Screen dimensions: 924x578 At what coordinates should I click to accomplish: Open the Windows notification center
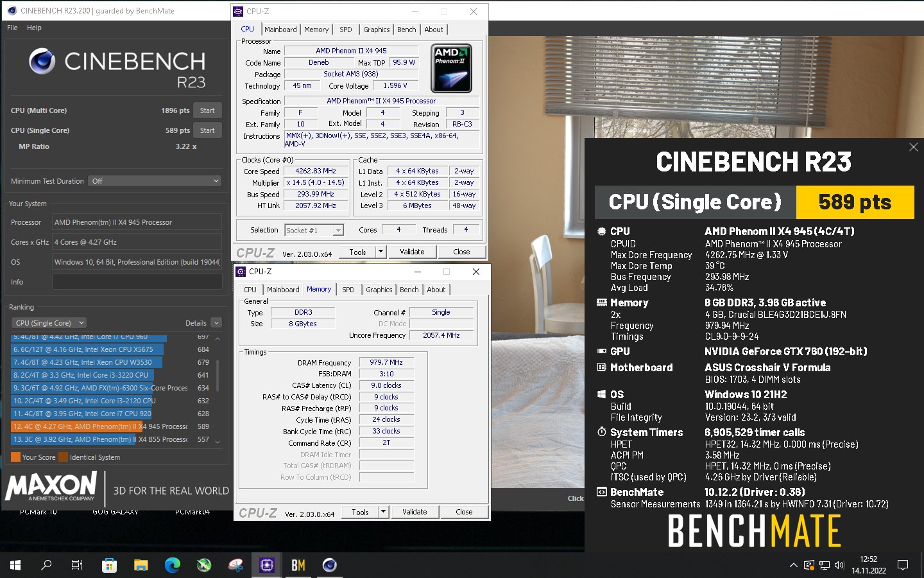point(903,565)
